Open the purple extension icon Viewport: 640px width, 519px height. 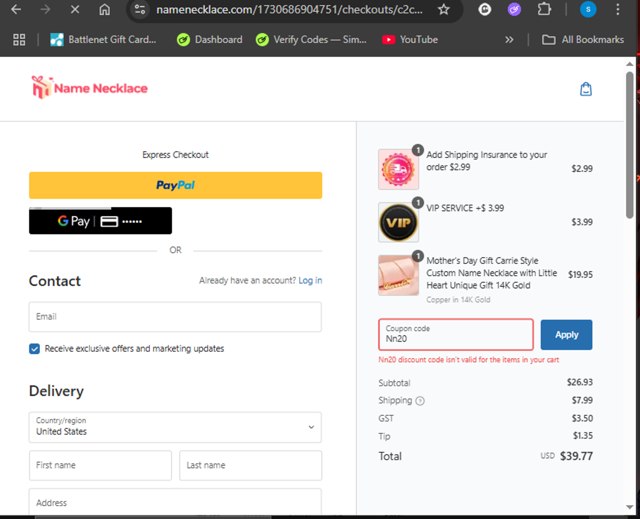pos(514,9)
